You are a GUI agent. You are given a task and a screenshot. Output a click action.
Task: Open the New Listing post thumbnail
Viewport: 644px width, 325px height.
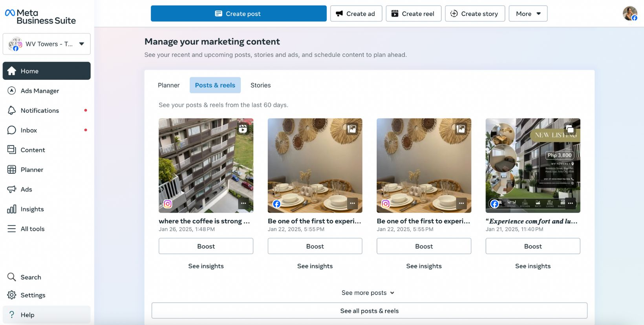tap(533, 166)
